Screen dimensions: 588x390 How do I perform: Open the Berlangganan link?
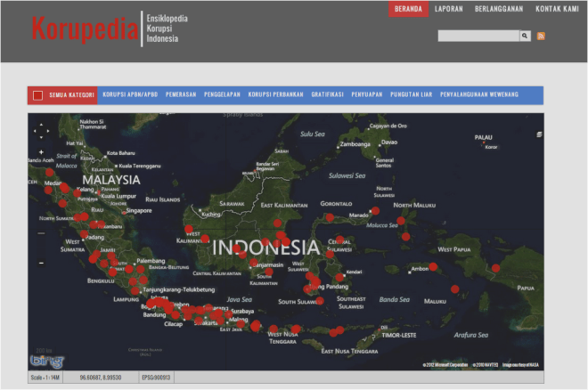[x=499, y=10]
